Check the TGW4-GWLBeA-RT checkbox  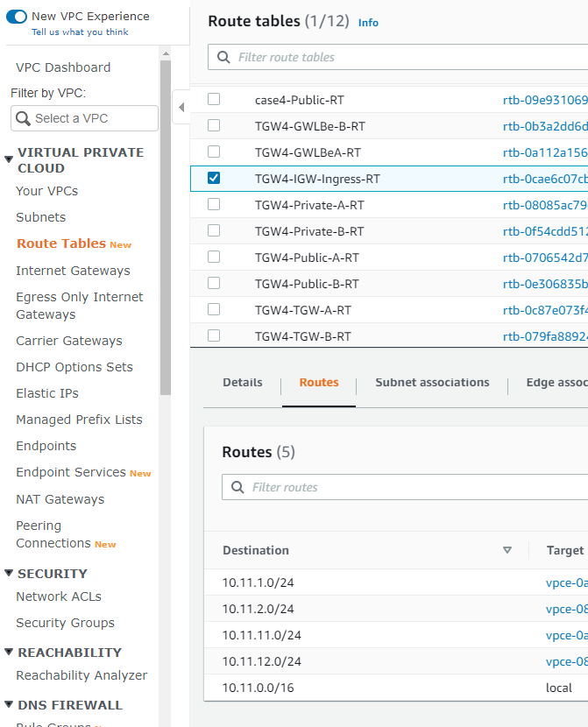[x=214, y=152]
